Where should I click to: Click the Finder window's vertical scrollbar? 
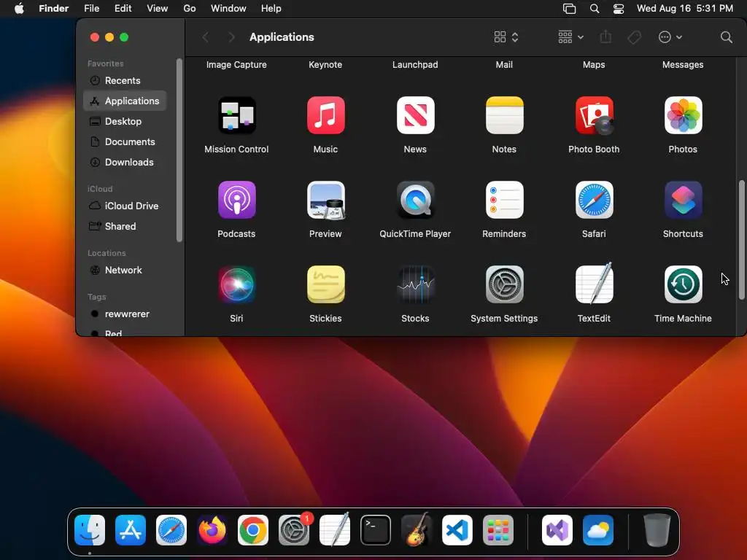point(741,239)
